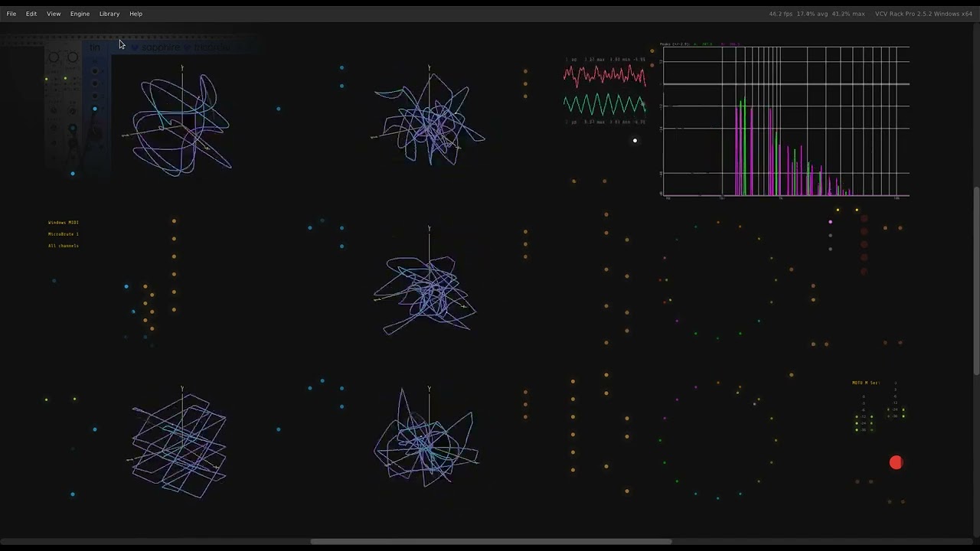Screen dimensions: 980x551
Task: Open the MicroBrute 1 device selector
Action: tap(64, 234)
